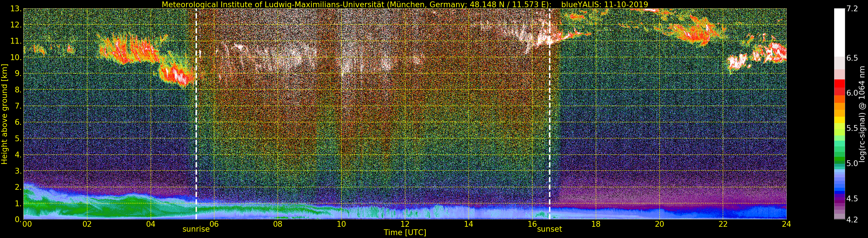Click the height axis tick label 6.
Image resolution: width=868 pixels, height=238 pixels.
18,122
